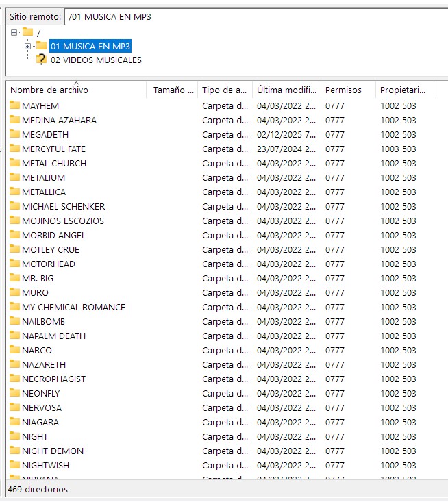Click the MR. BIG folder icon

coord(15,278)
